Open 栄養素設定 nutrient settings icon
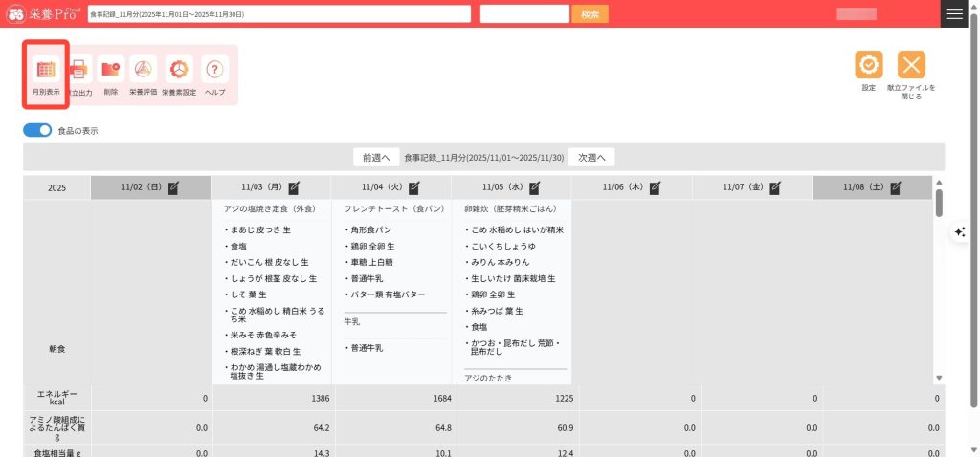The height and width of the screenshot is (457, 980). click(178, 70)
